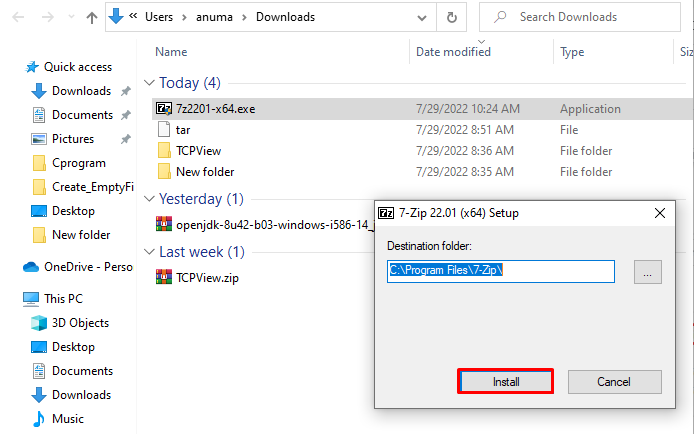Select the New folder icon in file list
The height and width of the screenshot is (434, 694).
pos(164,172)
